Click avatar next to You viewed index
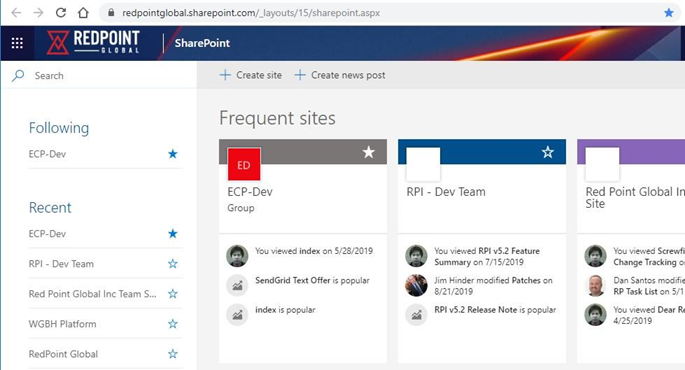Image resolution: width=685 pixels, height=370 pixels. [x=237, y=256]
